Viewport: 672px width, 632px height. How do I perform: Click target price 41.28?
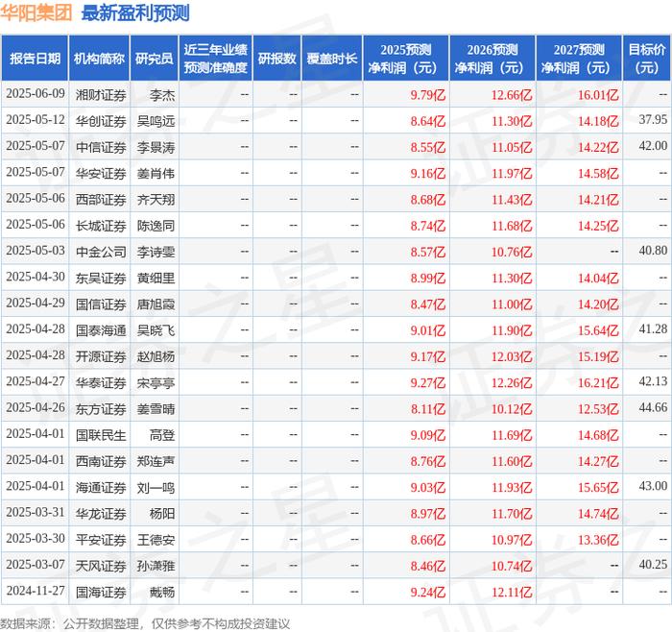click(x=653, y=328)
